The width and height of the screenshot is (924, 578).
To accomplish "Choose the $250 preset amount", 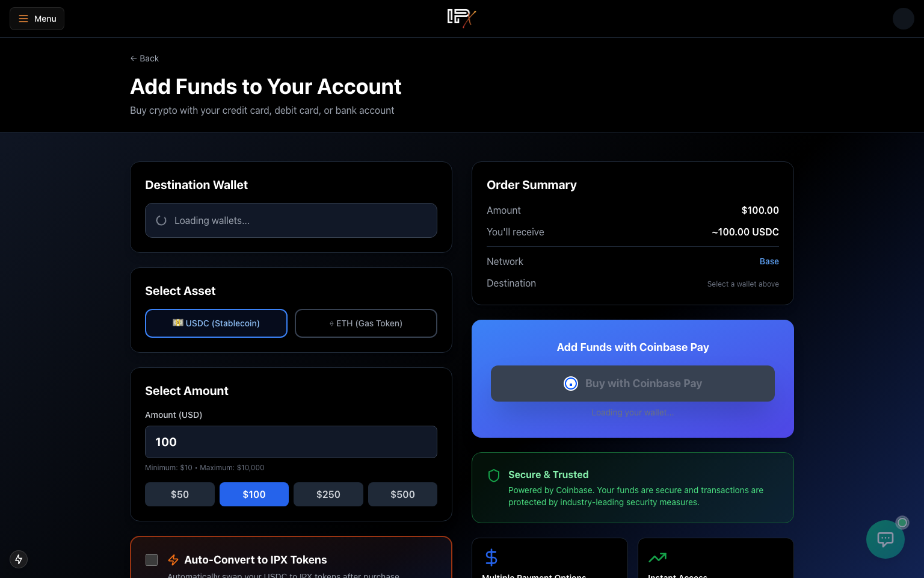I will click(328, 494).
